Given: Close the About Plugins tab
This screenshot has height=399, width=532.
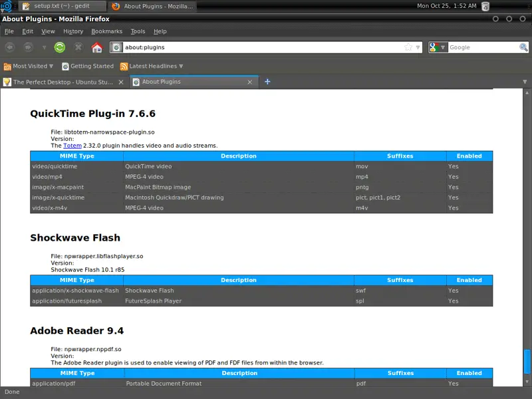Looking at the screenshot, I should point(250,82).
